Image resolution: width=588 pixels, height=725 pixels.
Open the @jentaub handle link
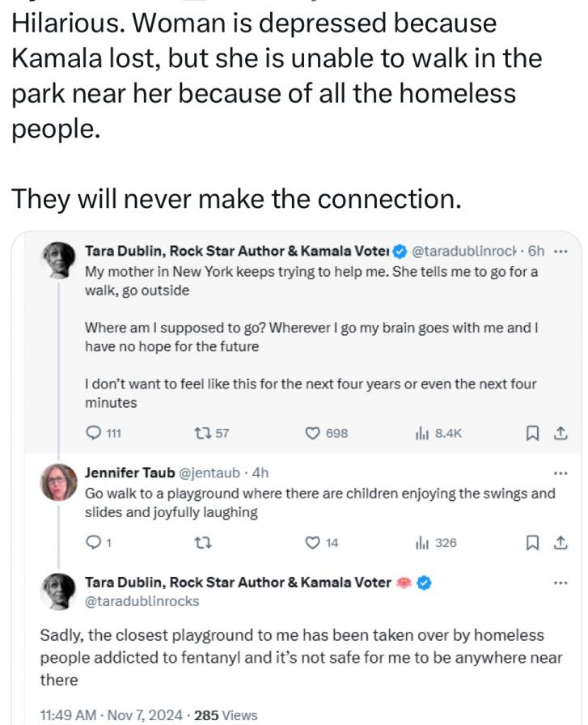209,473
